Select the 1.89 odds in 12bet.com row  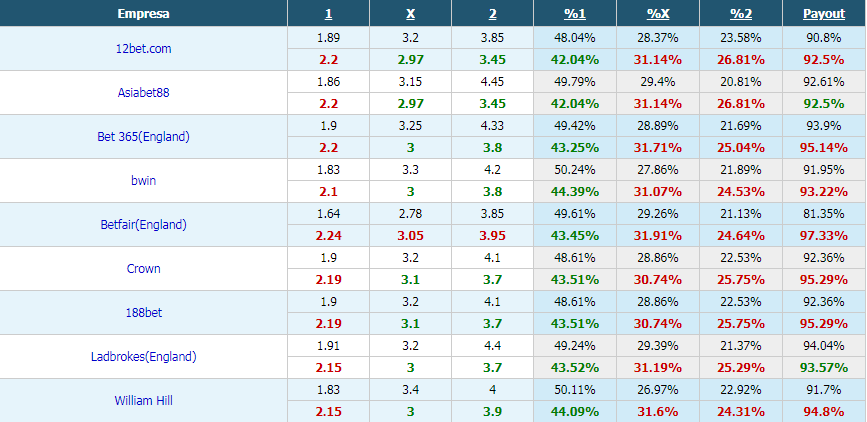click(x=328, y=38)
